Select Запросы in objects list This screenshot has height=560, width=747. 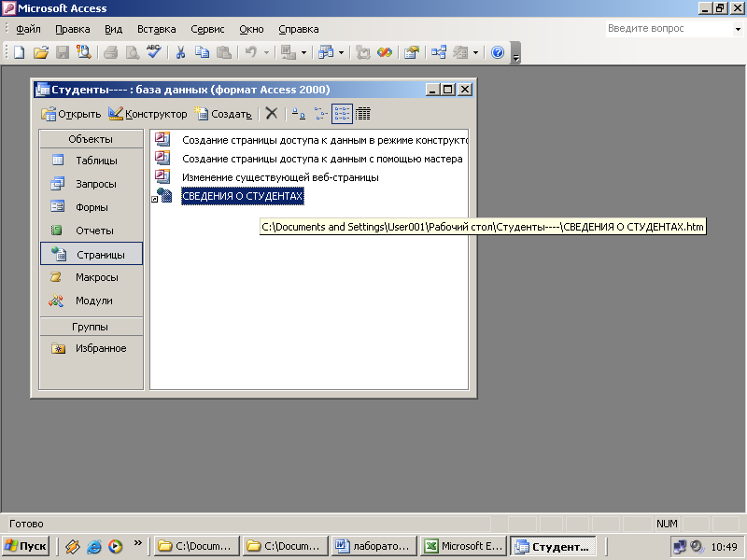tap(91, 184)
